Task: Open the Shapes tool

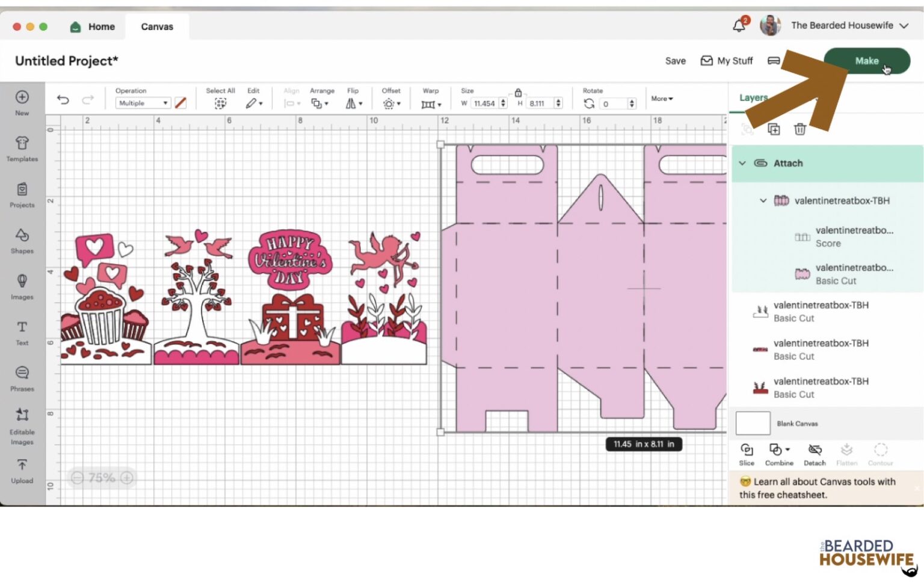Action: pyautogui.click(x=22, y=240)
